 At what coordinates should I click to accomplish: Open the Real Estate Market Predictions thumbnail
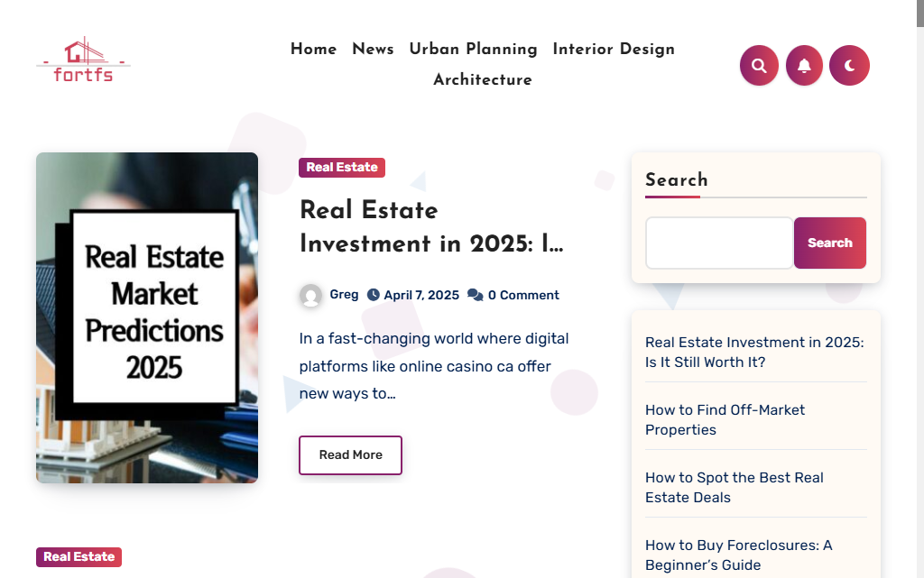pyautogui.click(x=147, y=317)
